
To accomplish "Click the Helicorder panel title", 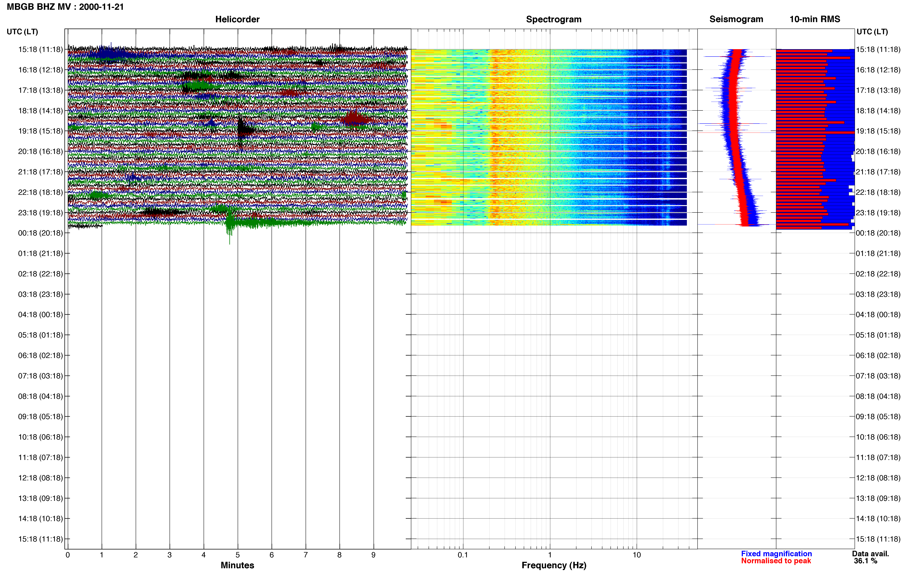I will coord(237,19).
